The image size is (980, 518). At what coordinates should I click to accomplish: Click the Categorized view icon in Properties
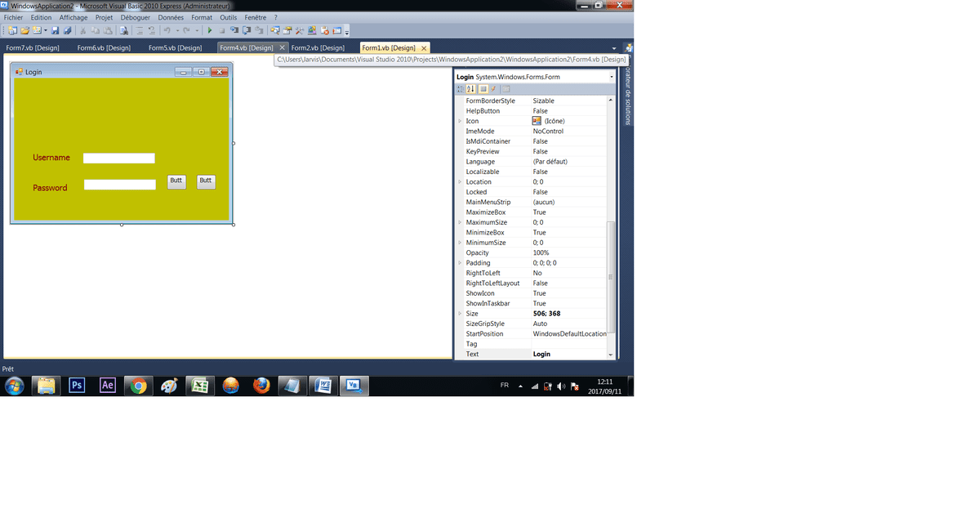pos(461,89)
